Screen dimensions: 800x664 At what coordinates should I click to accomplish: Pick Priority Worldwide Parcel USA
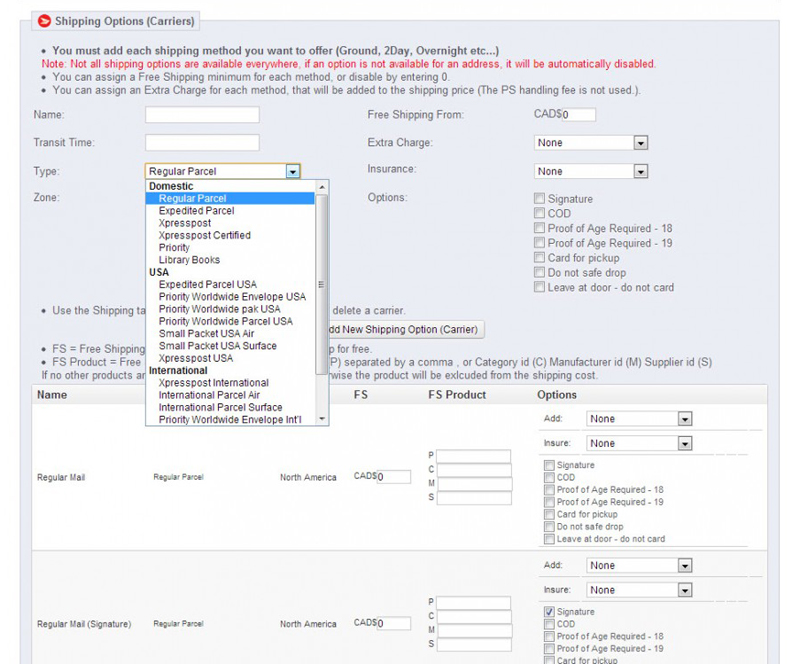pyautogui.click(x=226, y=321)
